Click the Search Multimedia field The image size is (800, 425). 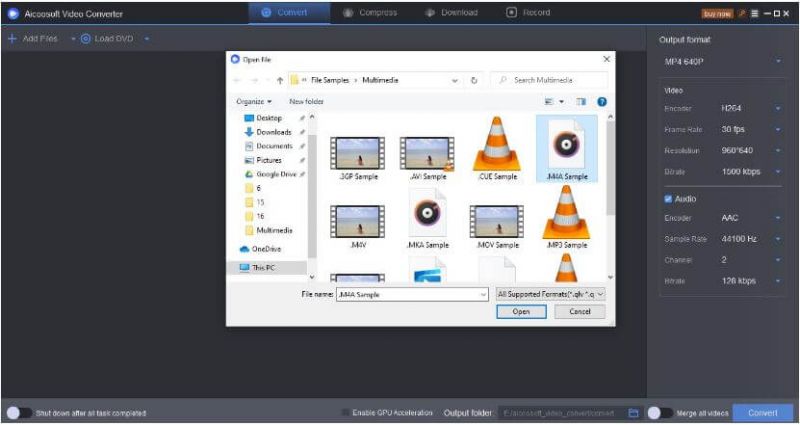coord(549,80)
